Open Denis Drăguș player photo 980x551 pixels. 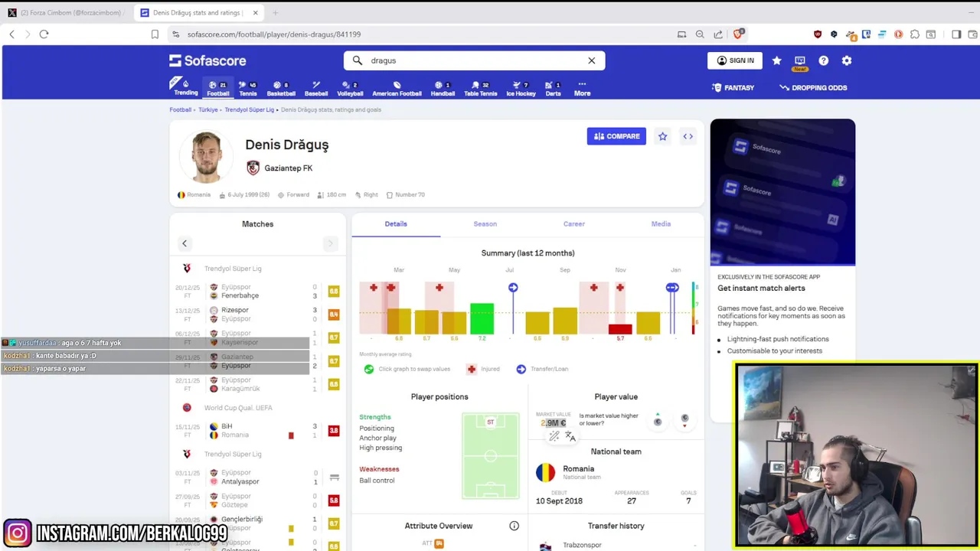[x=206, y=158]
